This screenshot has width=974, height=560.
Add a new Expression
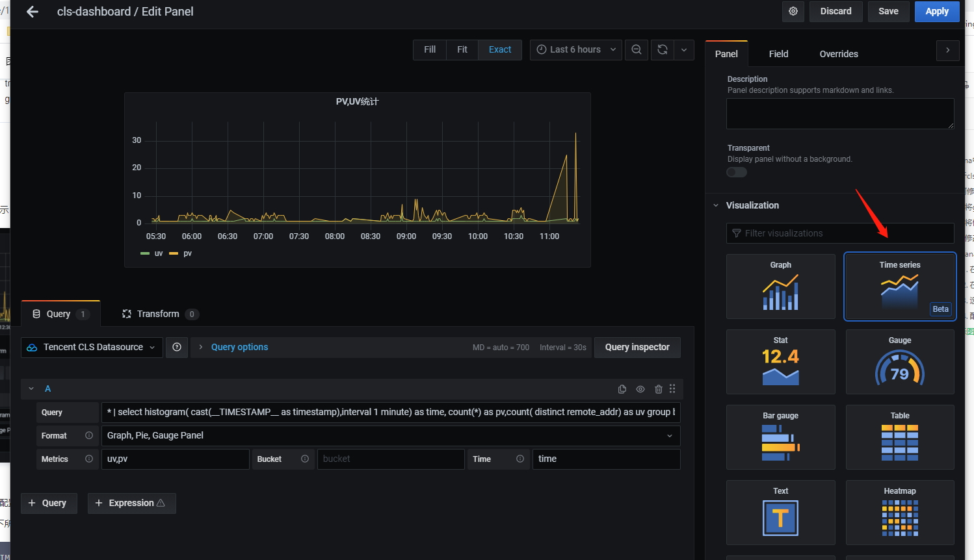[132, 503]
